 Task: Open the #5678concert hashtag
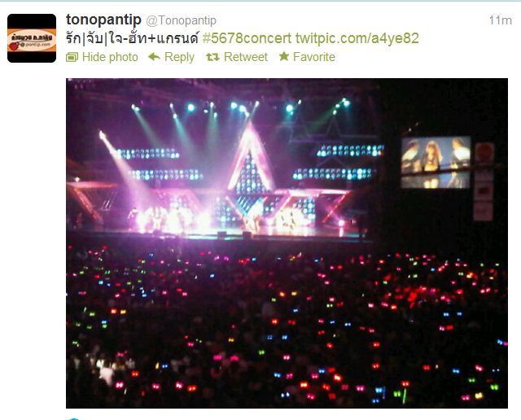pos(247,38)
